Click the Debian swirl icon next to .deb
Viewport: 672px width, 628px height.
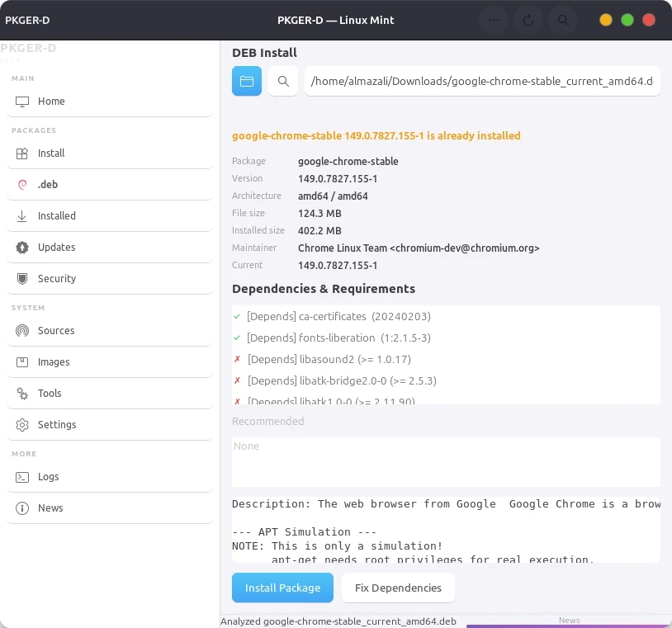click(22, 185)
